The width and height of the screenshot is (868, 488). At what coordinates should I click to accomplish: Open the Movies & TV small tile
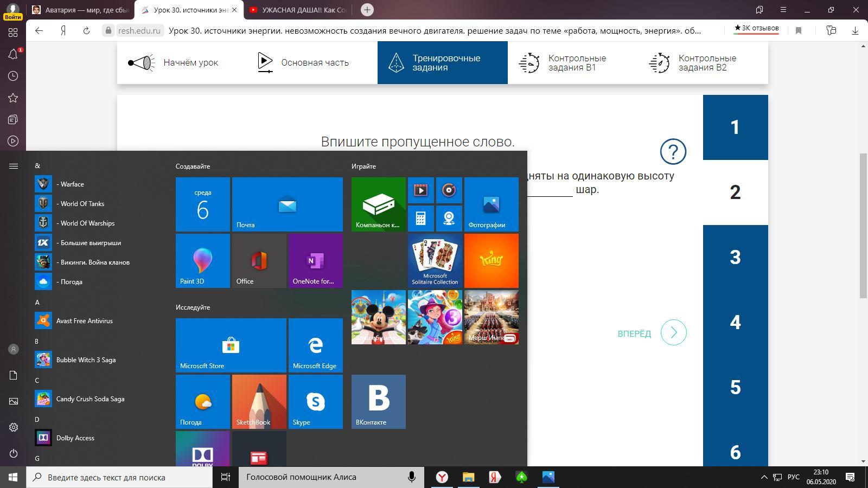(421, 190)
